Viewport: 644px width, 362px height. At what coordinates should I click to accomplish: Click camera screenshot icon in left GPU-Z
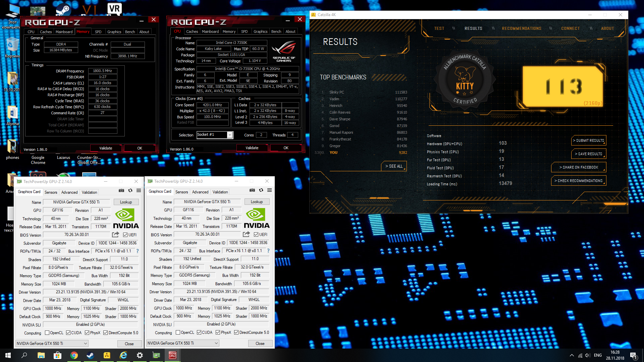point(121,190)
